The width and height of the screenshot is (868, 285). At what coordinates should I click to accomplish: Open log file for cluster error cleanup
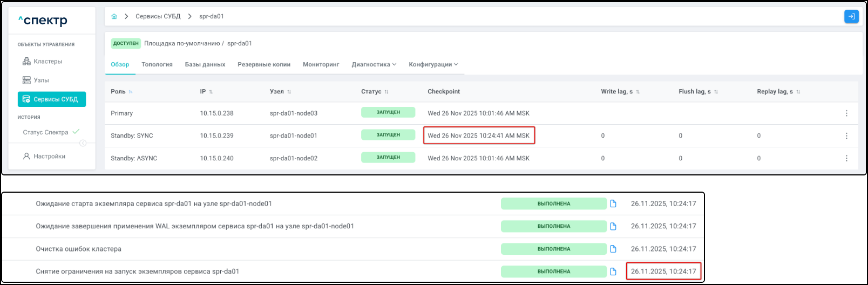pos(613,249)
